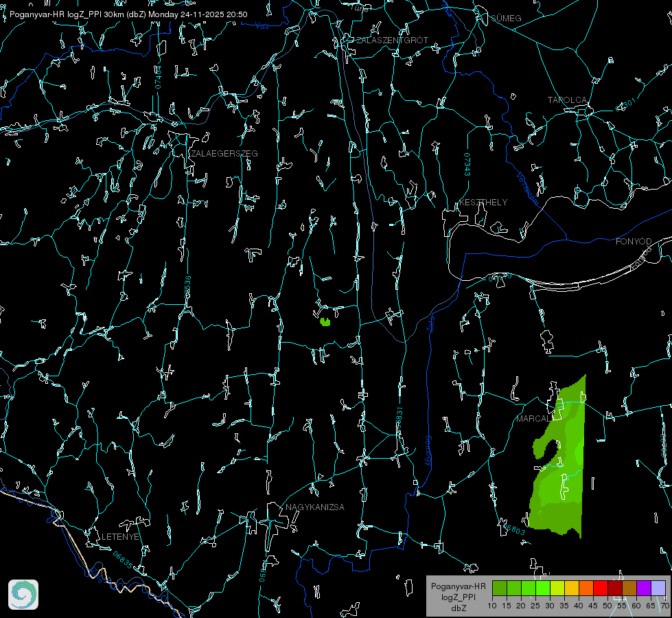This screenshot has width=672, height=618.
Task: Click the TAPOLCA town label
Action: pyautogui.click(x=567, y=100)
